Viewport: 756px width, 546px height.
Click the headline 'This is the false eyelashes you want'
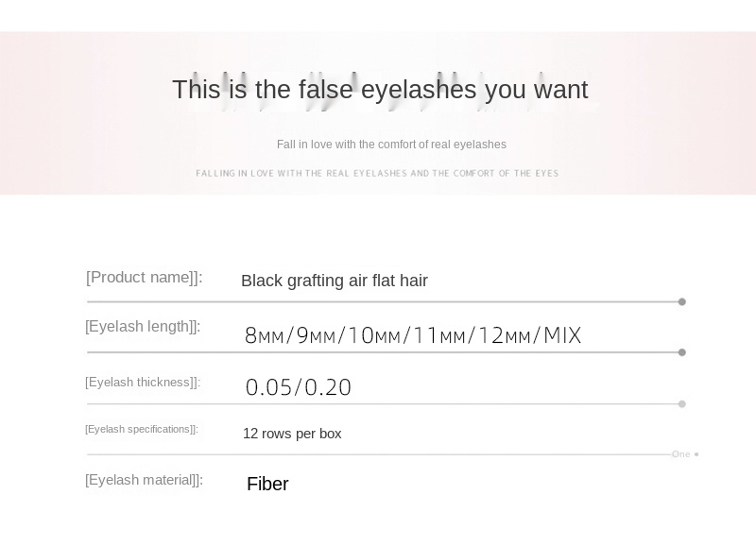380,90
